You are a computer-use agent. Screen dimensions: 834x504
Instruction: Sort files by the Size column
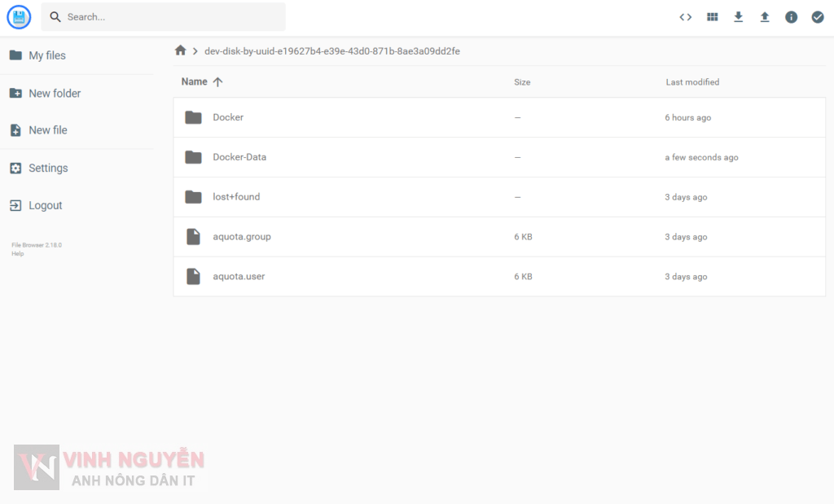coord(522,81)
